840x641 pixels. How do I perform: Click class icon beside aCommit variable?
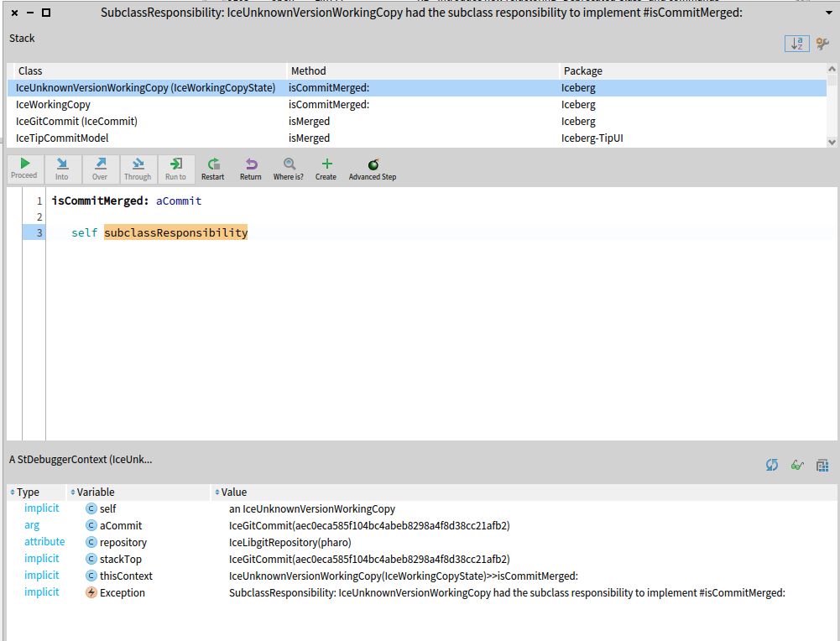91,525
